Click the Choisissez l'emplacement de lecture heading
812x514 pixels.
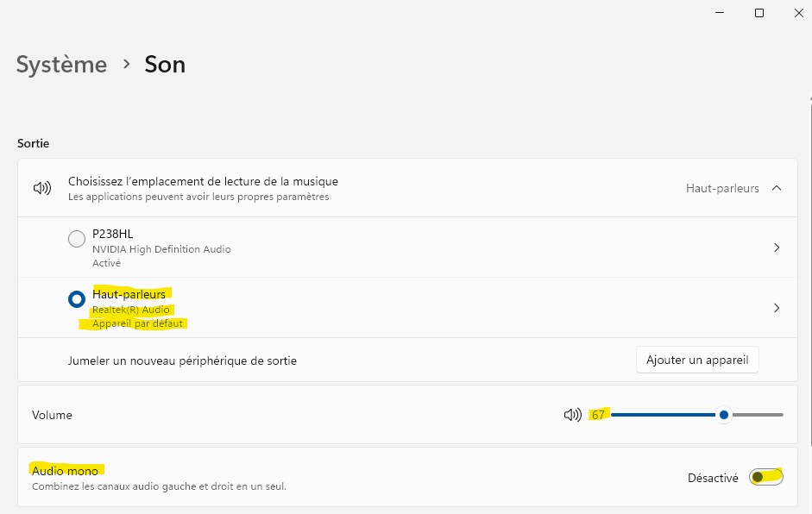(203, 181)
